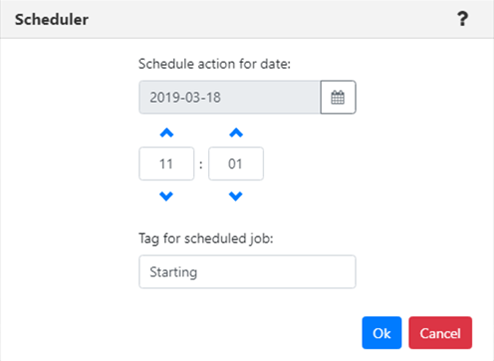Increase the minutes using the up chevron
Screen dimensions: 494x361
click(x=236, y=133)
